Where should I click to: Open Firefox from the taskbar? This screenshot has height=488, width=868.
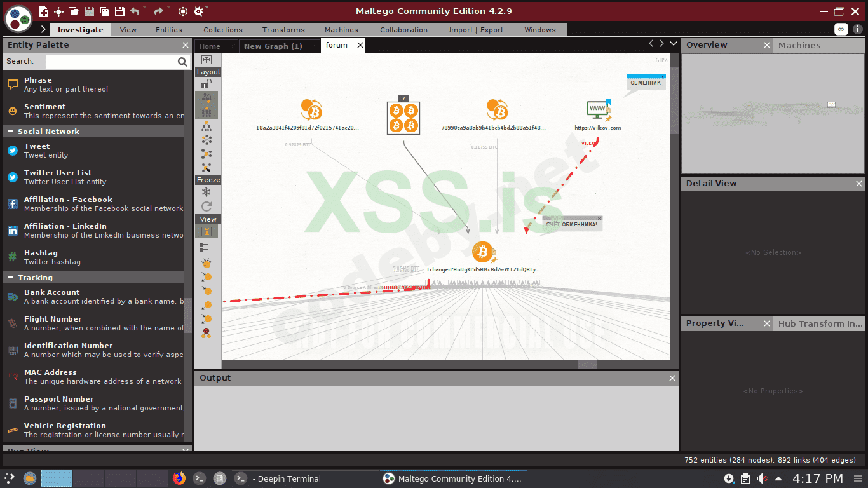(x=179, y=478)
